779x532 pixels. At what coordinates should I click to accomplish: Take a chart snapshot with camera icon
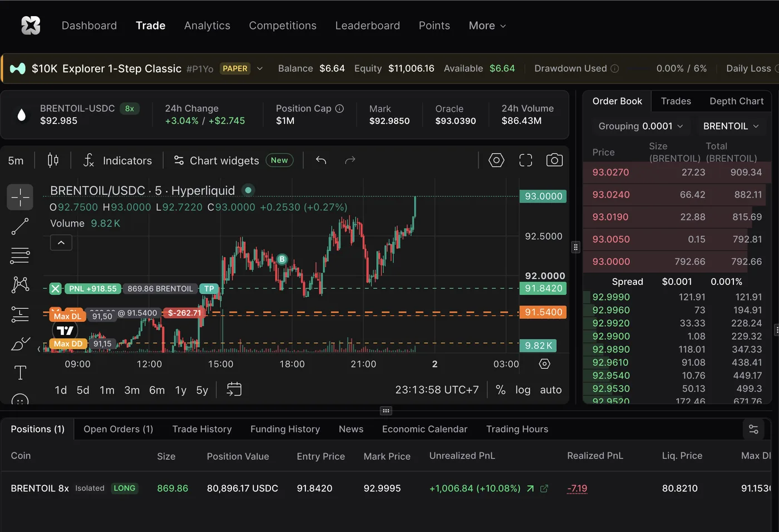tap(554, 160)
